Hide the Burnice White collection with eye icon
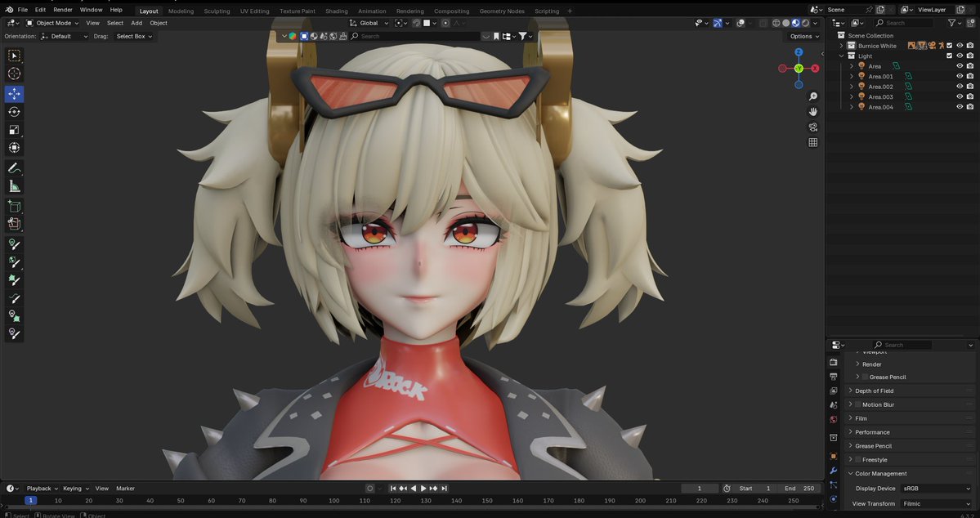This screenshot has height=518, width=980. point(960,46)
